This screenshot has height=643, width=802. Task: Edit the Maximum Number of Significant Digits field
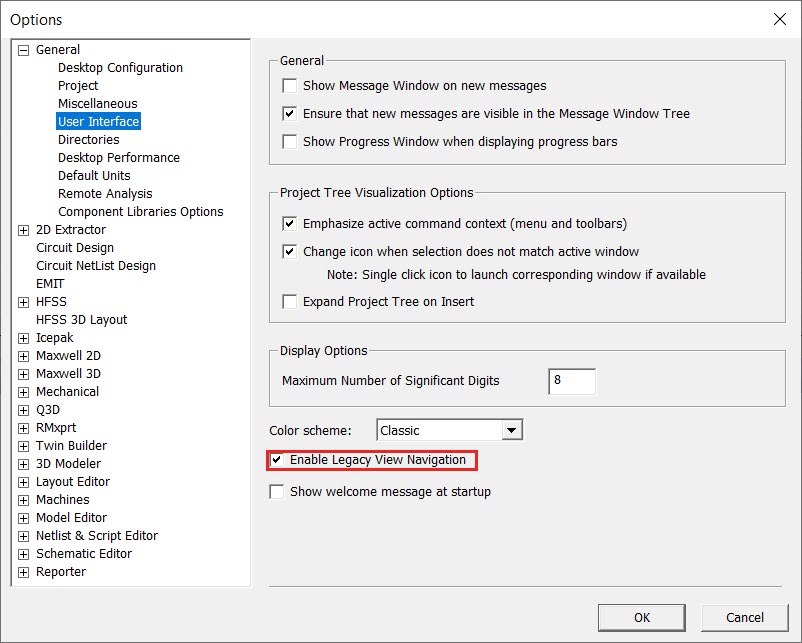pos(571,381)
